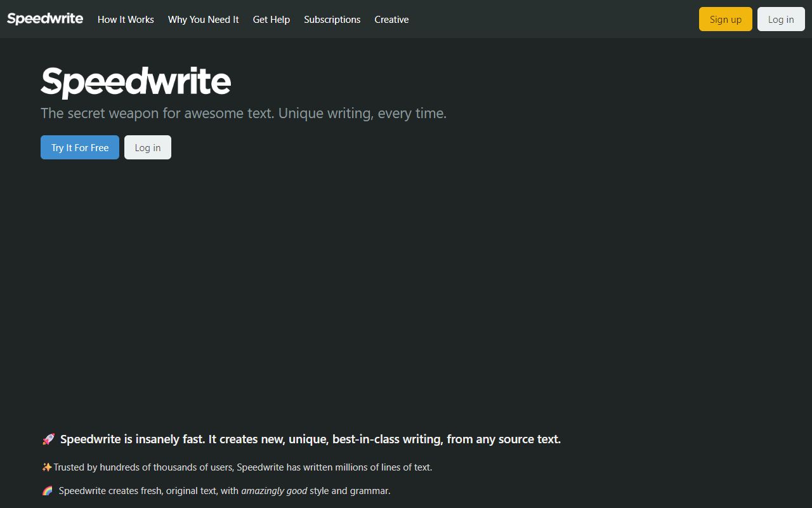Click the Log in button below the tagline
Screen dimensions: 812x508
pos(147,147)
